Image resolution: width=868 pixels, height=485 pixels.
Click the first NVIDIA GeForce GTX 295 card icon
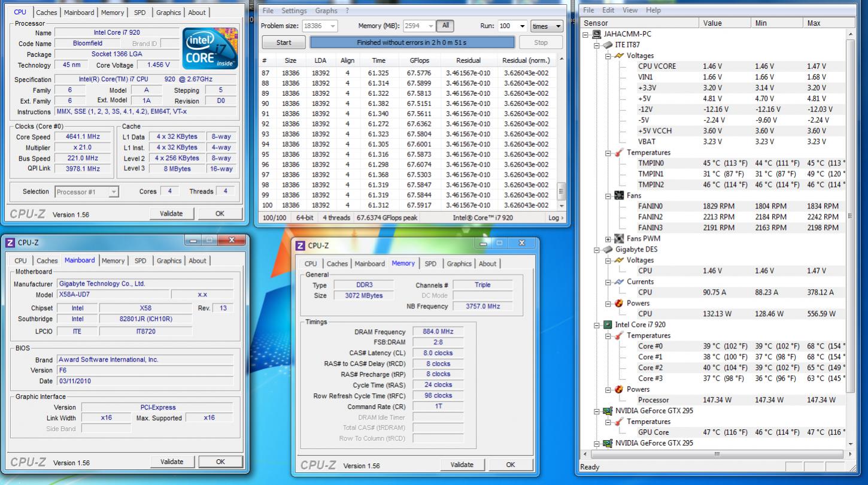click(x=607, y=411)
